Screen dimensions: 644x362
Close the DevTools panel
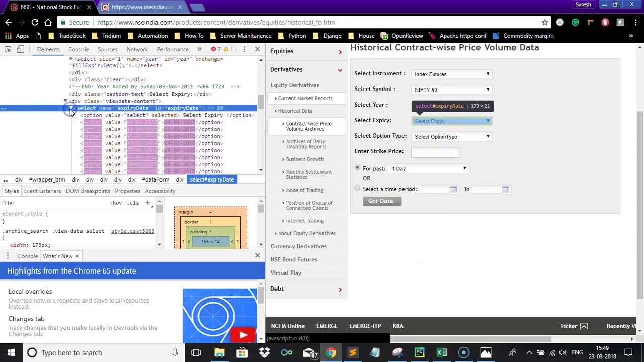[x=257, y=49]
